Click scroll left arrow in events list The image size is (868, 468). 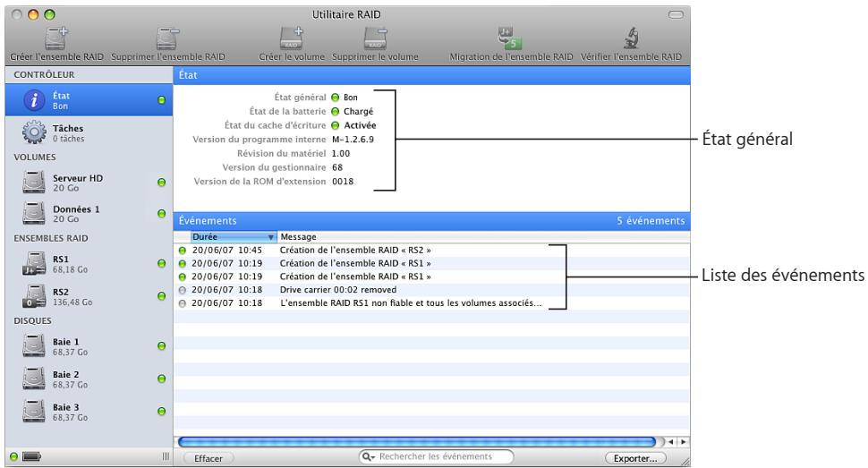pyautogui.click(x=671, y=442)
